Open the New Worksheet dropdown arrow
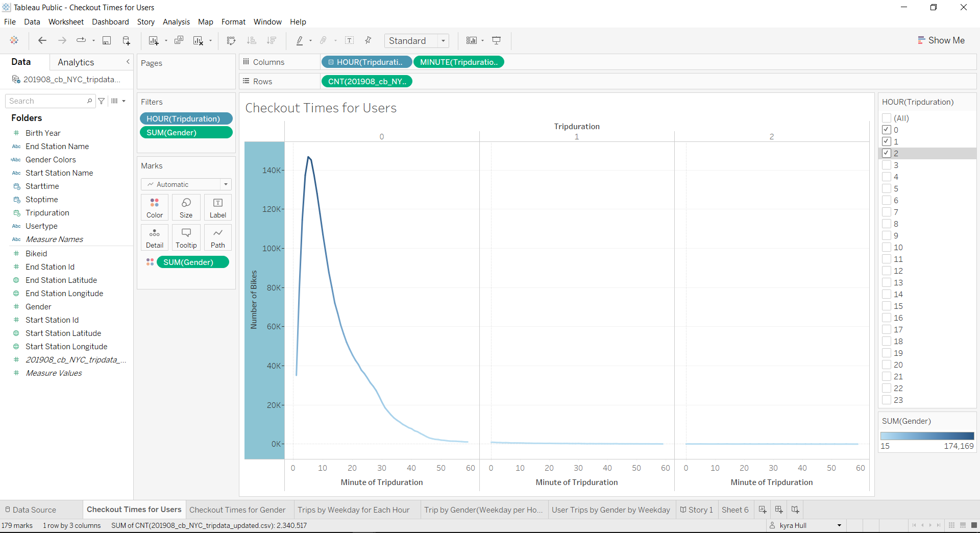980x533 pixels. pos(166,40)
